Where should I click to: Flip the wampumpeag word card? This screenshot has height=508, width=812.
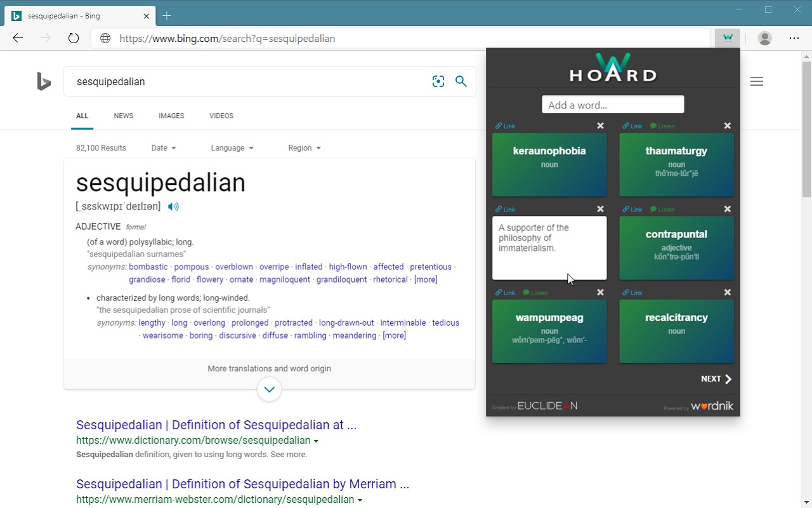549,331
